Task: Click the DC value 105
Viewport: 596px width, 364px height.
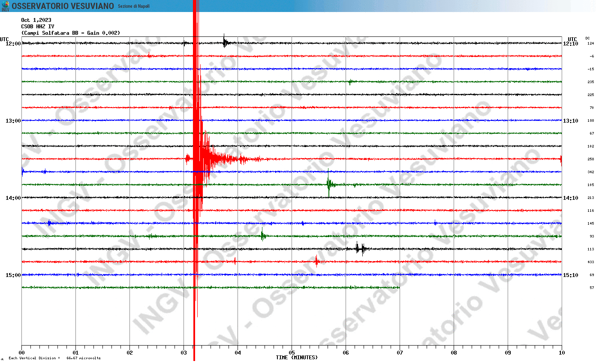Action: pos(590,185)
